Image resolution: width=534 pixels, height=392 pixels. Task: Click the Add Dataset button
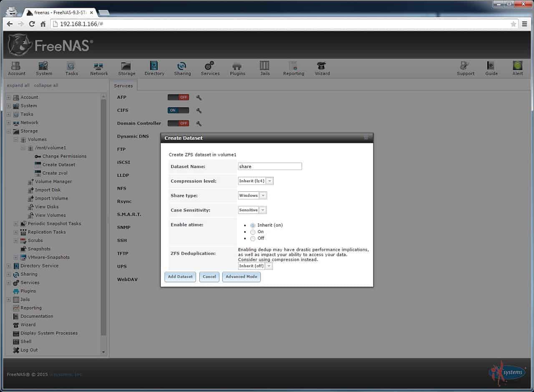click(x=180, y=277)
